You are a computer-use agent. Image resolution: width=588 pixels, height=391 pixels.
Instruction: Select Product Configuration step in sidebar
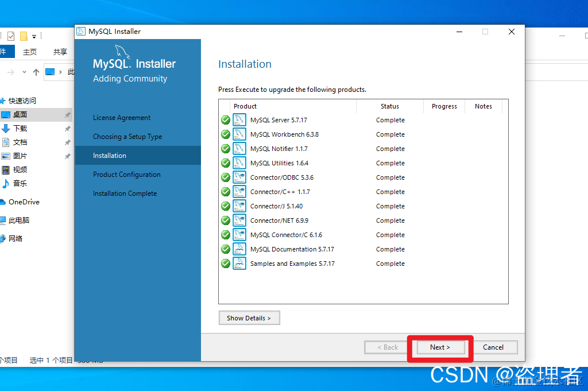(127, 175)
